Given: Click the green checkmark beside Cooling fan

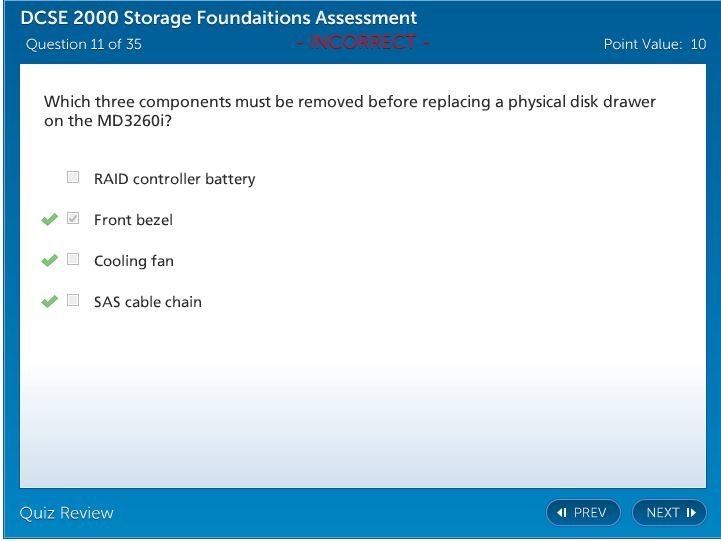Looking at the screenshot, I should pos(49,261).
